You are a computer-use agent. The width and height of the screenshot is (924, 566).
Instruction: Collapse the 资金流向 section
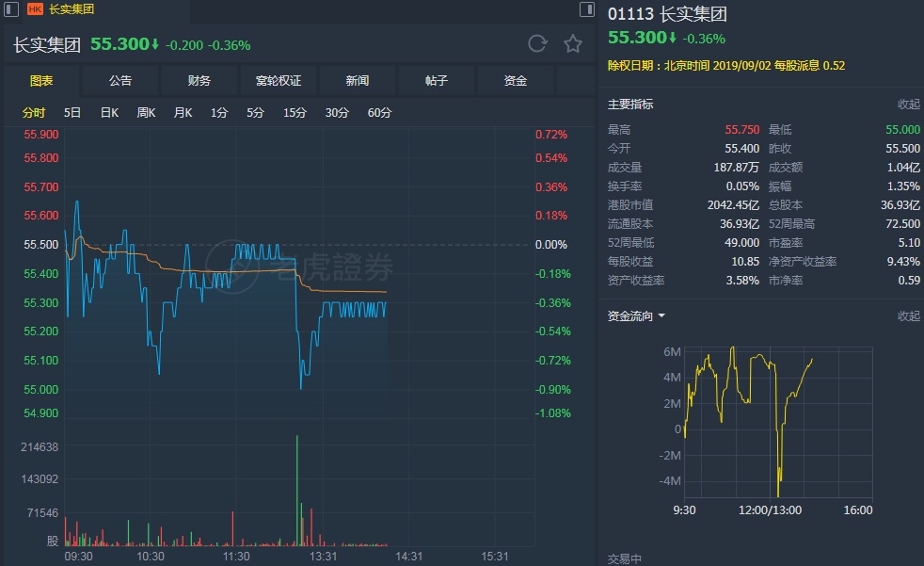(x=908, y=316)
